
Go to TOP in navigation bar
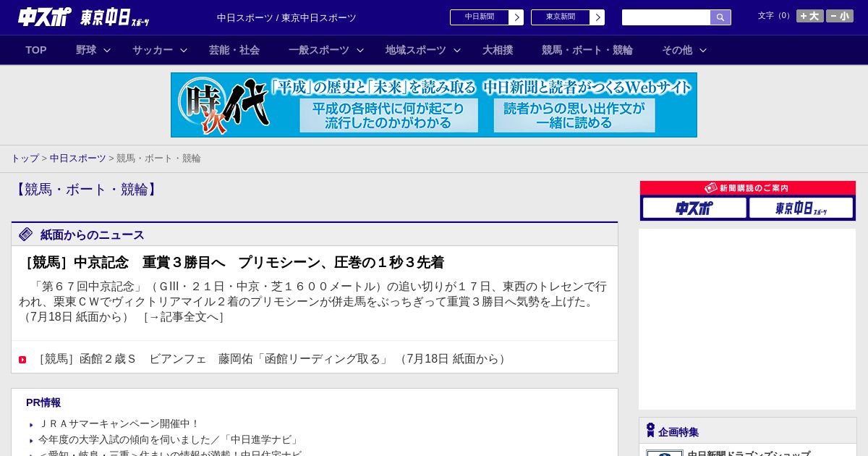pyautogui.click(x=36, y=50)
